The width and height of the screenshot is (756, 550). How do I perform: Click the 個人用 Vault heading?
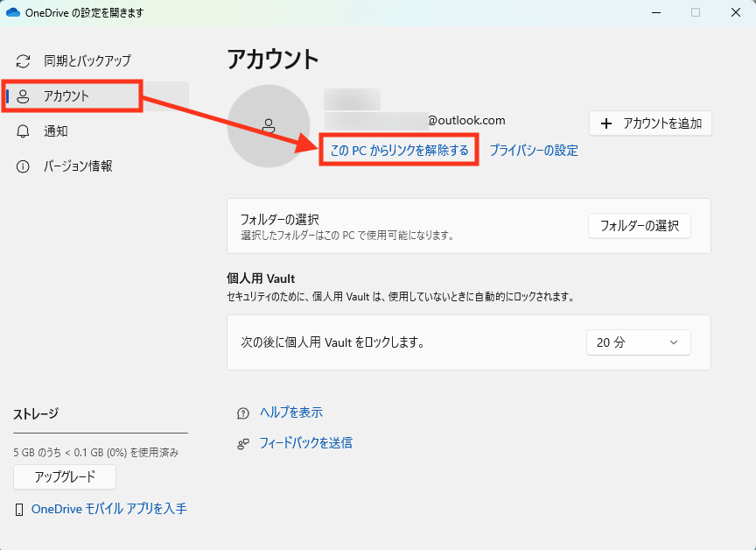[261, 279]
